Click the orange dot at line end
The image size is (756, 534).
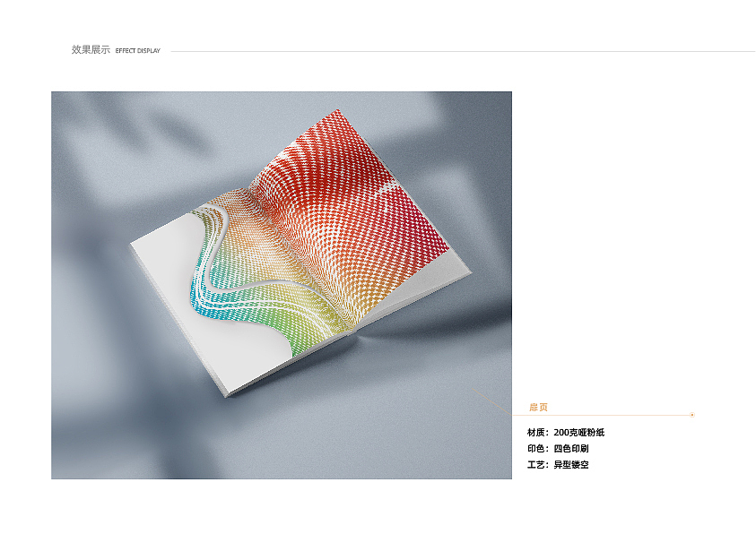692,415
